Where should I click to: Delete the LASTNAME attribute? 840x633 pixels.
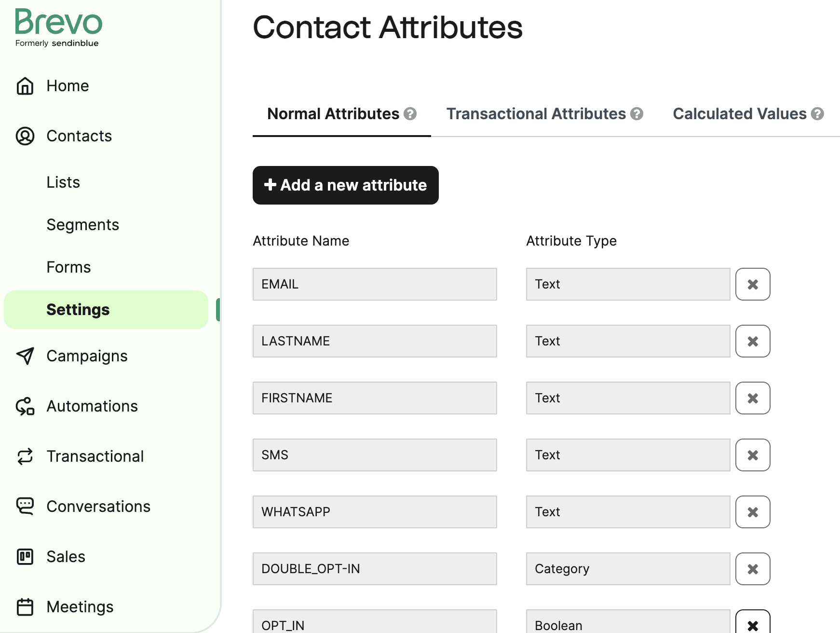click(753, 341)
